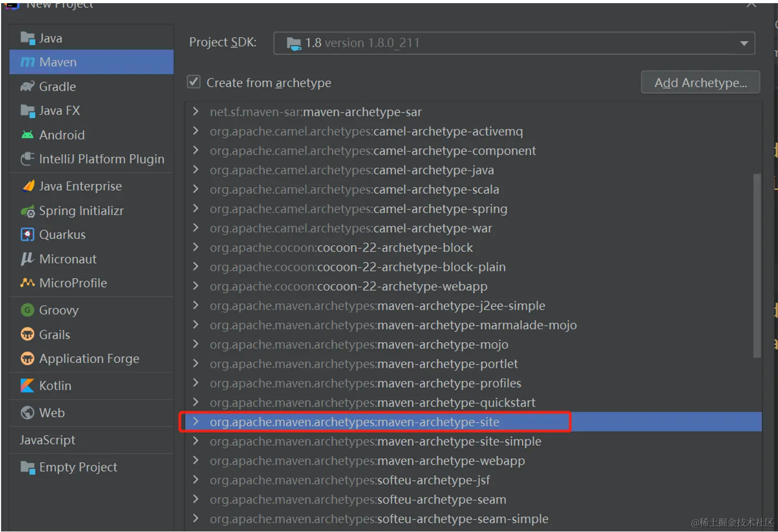Image resolution: width=778 pixels, height=532 pixels.
Task: Select camel-archetype-war archetype row
Action: tap(473, 228)
